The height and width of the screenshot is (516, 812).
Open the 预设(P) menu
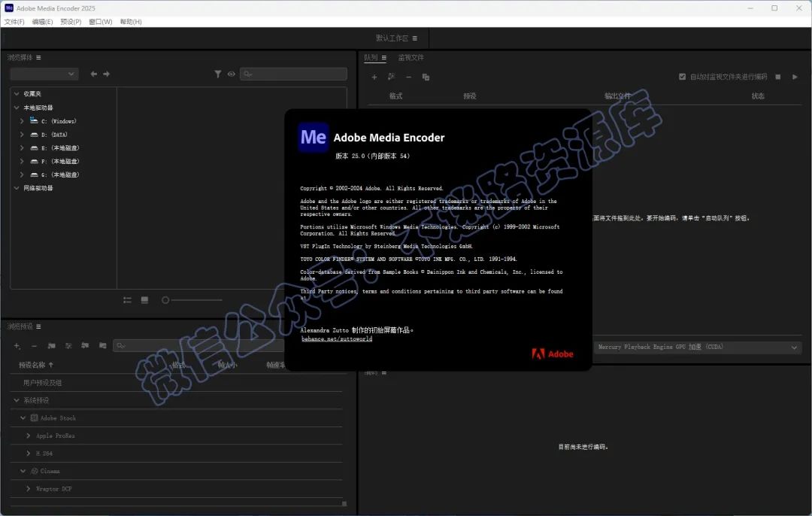[x=71, y=22]
